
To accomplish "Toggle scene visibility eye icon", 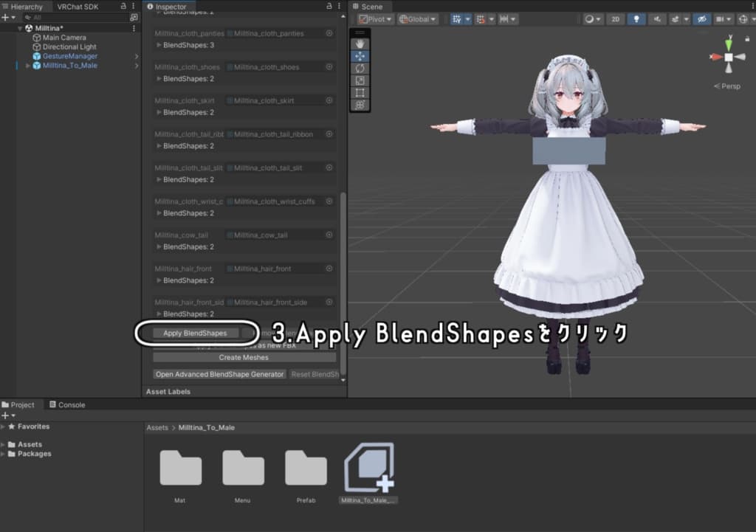I will coord(701,19).
